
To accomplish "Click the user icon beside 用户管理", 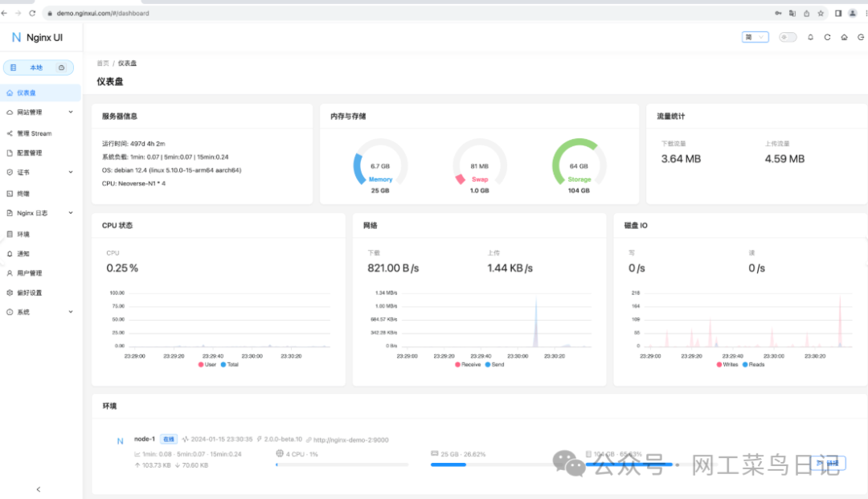I will click(x=10, y=273).
